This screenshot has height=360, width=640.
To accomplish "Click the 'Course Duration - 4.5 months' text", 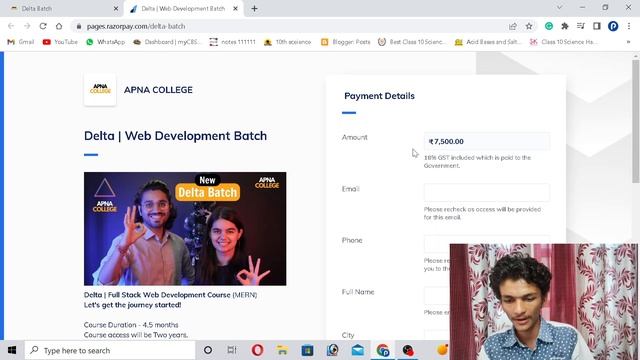I will tap(131, 325).
